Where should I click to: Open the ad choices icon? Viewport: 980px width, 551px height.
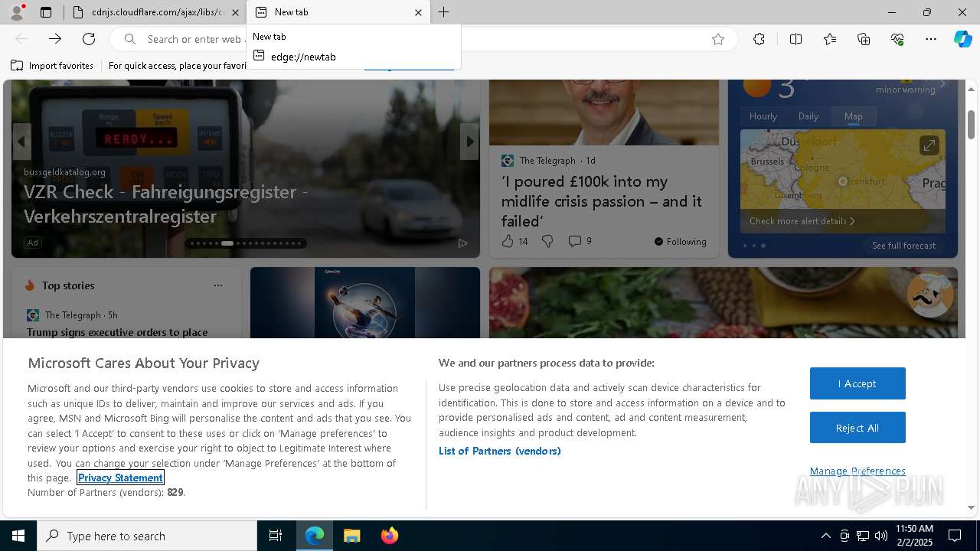click(x=462, y=243)
